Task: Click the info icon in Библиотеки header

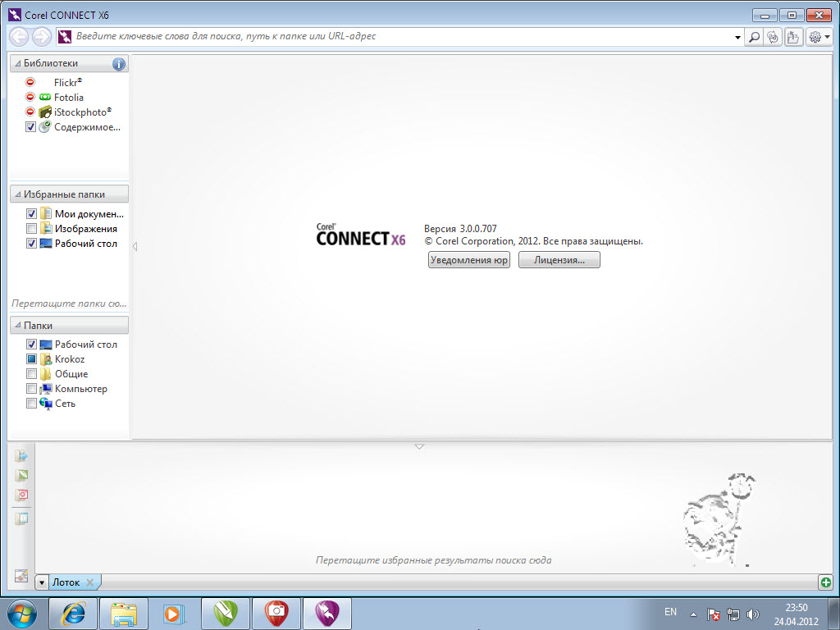Action: tap(119, 63)
